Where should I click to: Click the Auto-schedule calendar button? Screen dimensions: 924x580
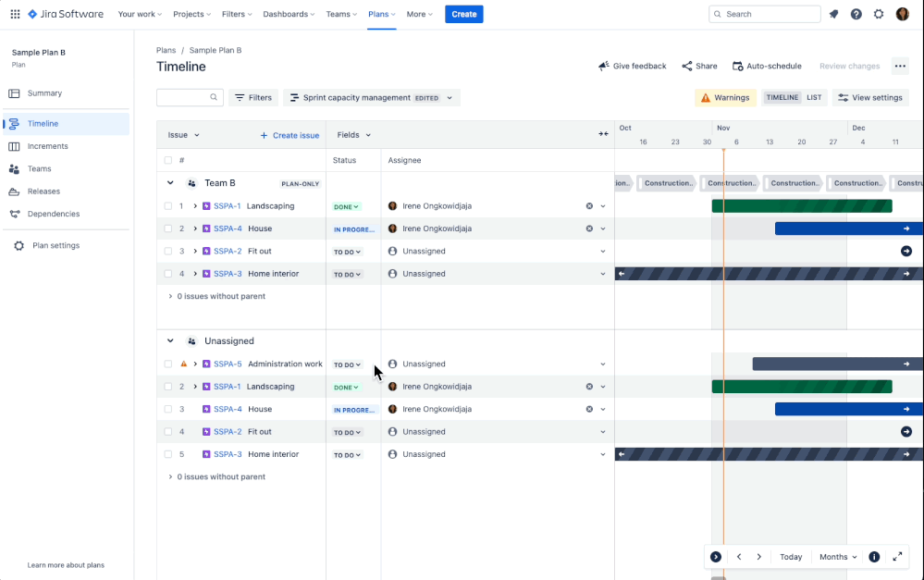coord(767,66)
